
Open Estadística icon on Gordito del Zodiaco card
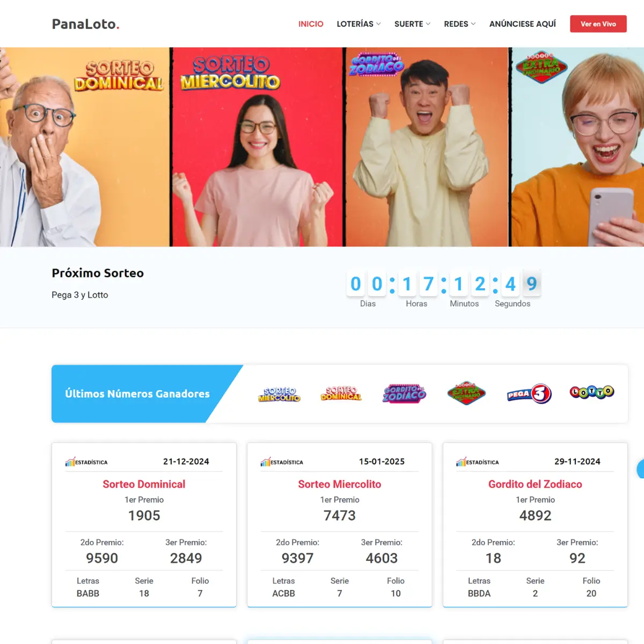478,462
